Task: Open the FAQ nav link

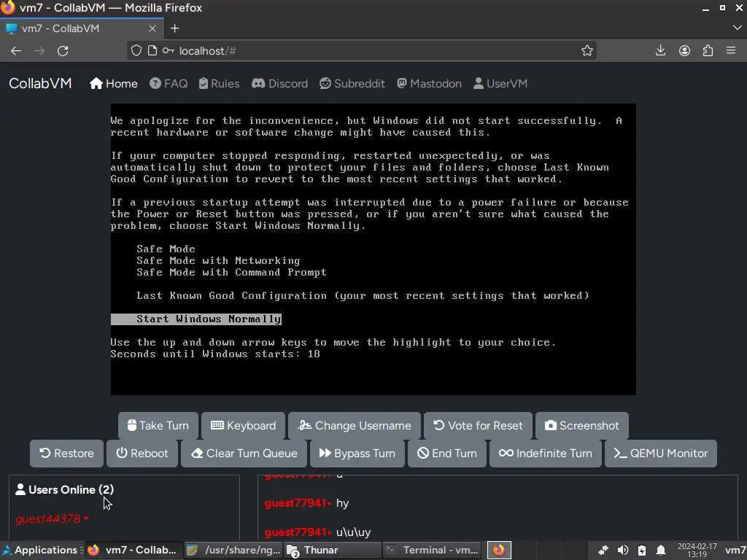Action: 169,84
